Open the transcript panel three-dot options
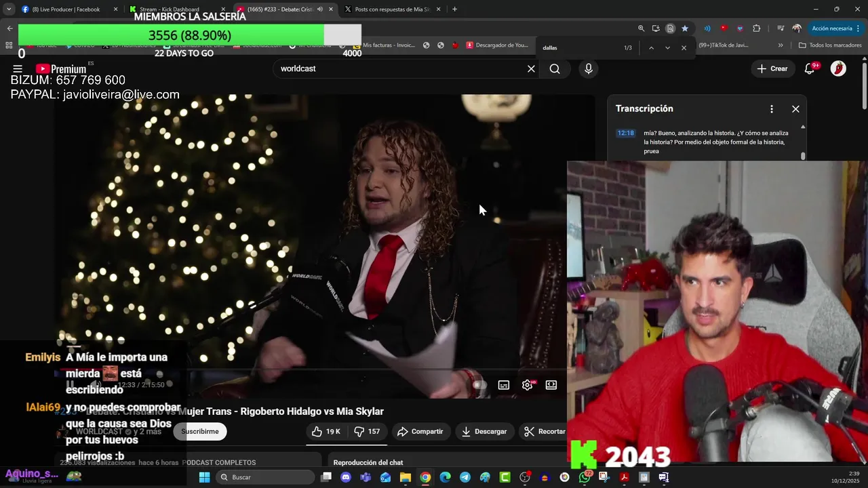This screenshot has height=488, width=868. point(771,108)
